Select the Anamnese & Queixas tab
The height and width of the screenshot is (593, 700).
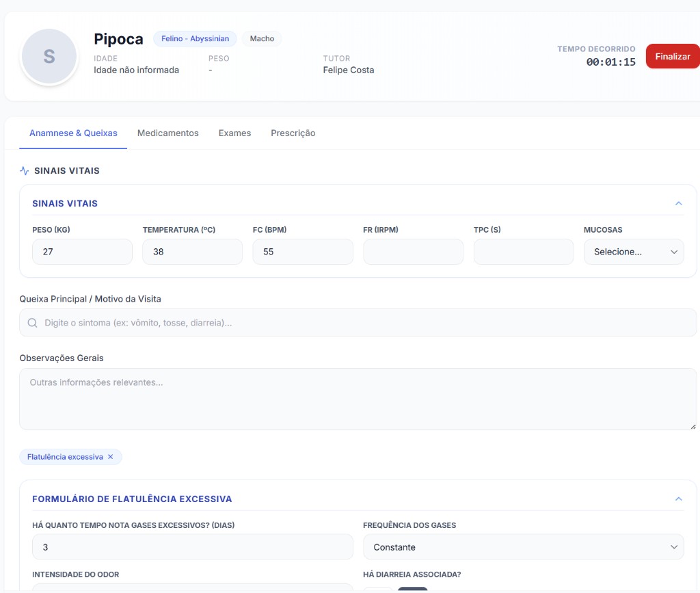click(73, 133)
